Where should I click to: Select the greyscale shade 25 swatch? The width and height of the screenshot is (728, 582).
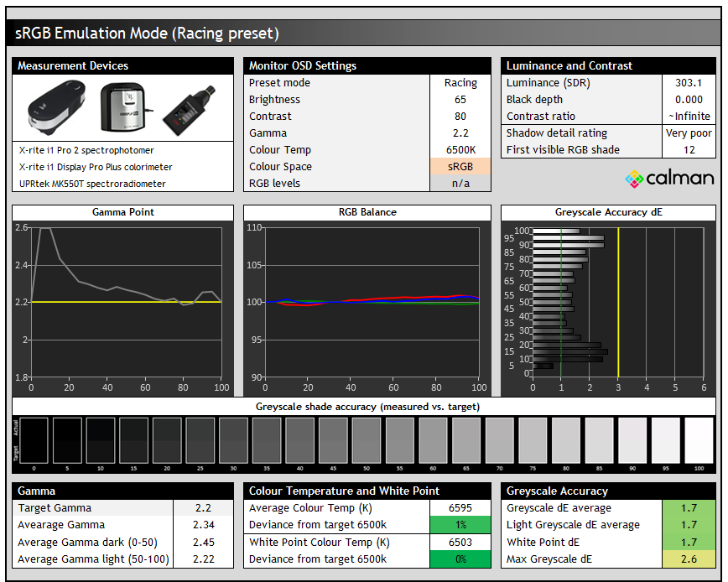[200, 441]
